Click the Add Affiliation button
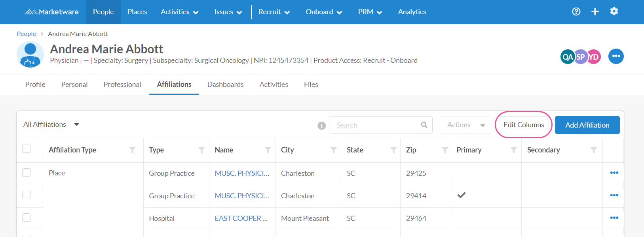The width and height of the screenshot is (644, 237). pyautogui.click(x=587, y=125)
